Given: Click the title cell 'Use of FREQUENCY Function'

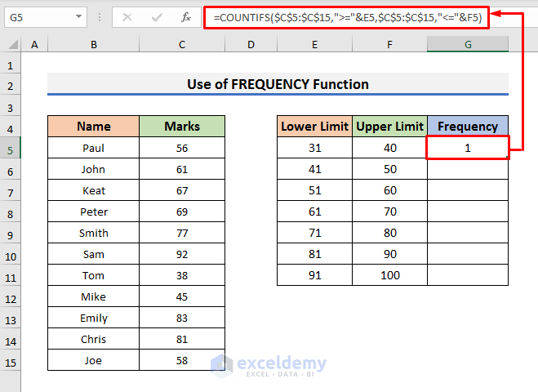Looking at the screenshot, I should [x=278, y=84].
